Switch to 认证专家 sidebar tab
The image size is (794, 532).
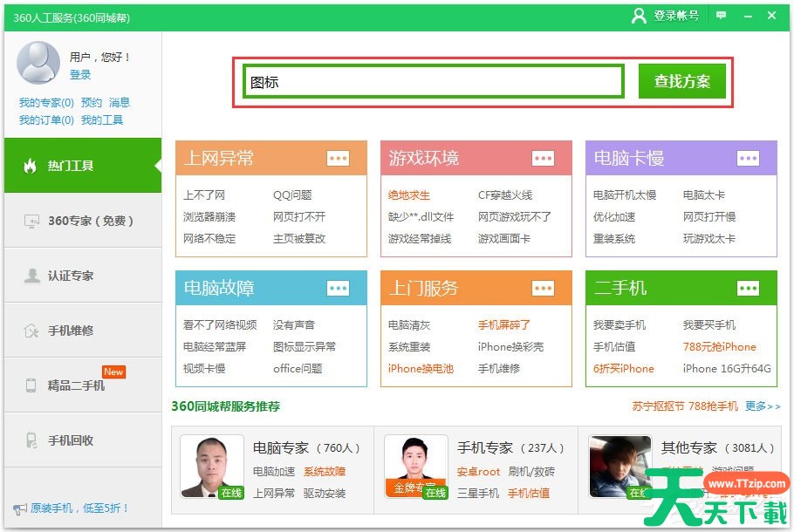[83, 276]
